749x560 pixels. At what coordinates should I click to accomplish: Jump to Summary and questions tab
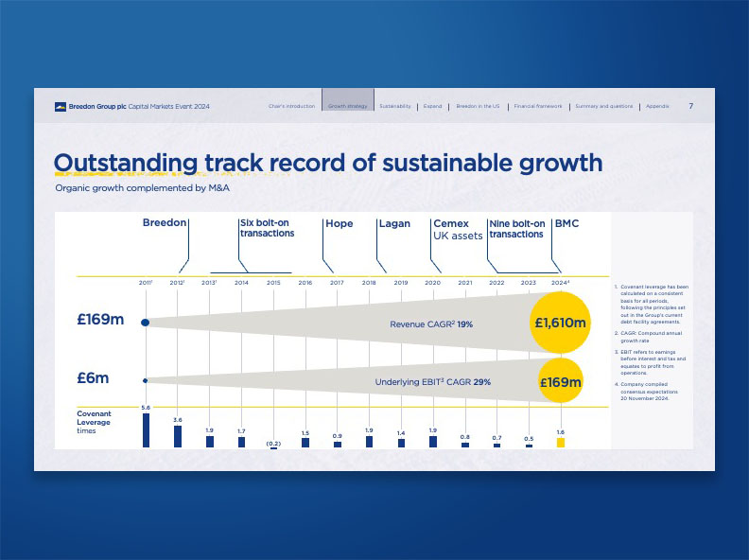point(604,106)
